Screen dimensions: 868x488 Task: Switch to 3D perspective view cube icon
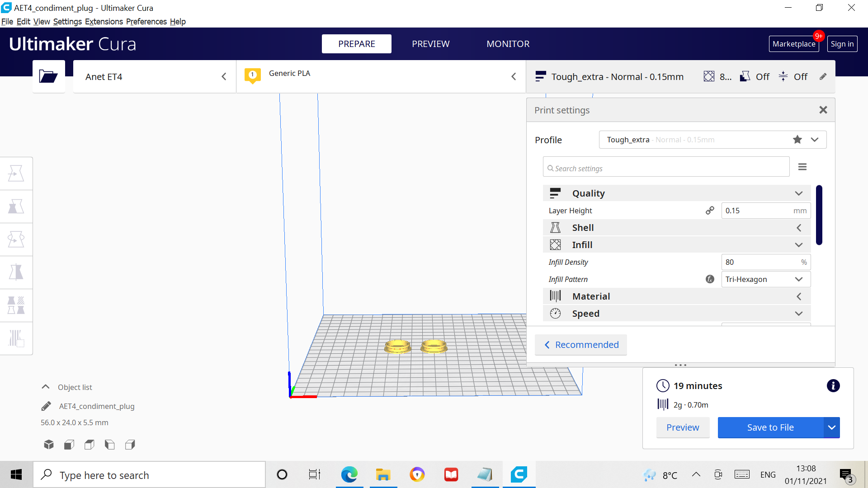(49, 445)
